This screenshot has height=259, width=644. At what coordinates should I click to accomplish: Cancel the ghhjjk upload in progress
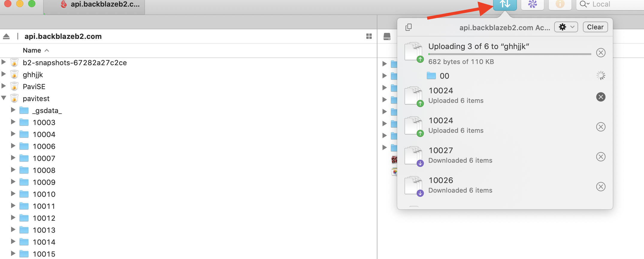pyautogui.click(x=601, y=53)
